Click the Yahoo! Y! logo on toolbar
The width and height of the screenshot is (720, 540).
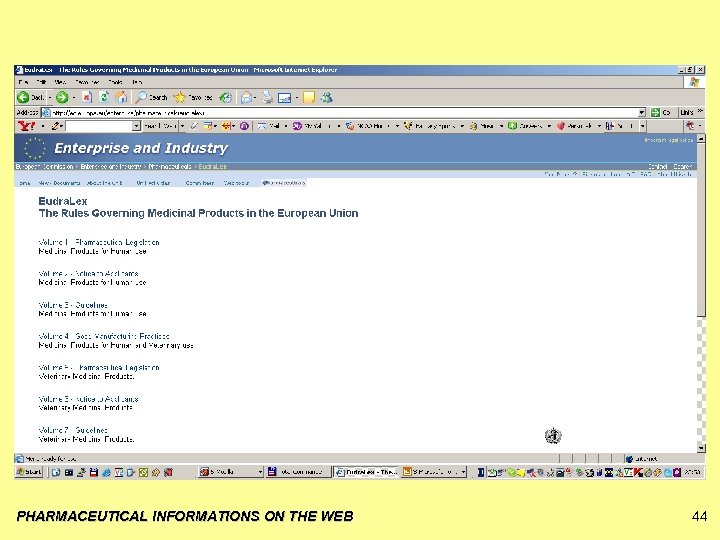click(x=26, y=126)
